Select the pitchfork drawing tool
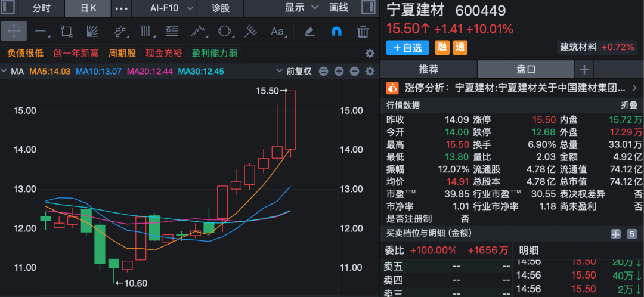This screenshot has width=644, height=297. [x=252, y=31]
